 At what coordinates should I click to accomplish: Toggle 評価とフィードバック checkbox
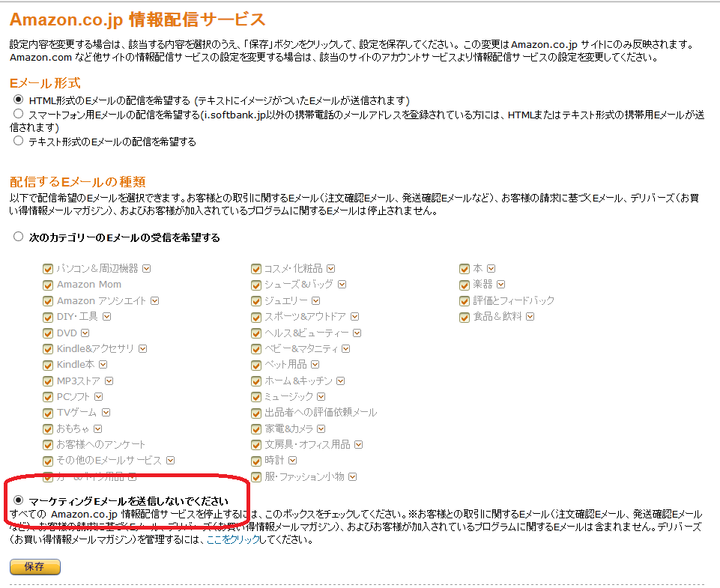tap(465, 301)
